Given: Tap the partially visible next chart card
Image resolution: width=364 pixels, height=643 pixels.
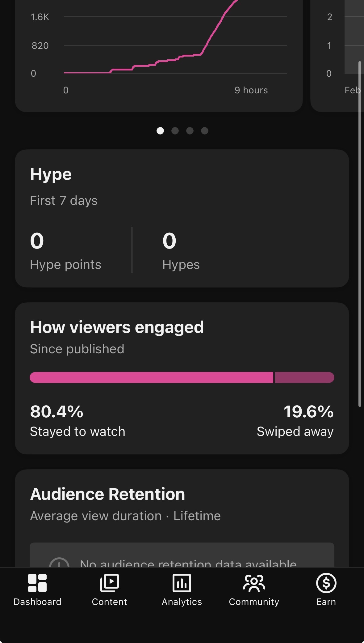Looking at the screenshot, I should (x=337, y=56).
